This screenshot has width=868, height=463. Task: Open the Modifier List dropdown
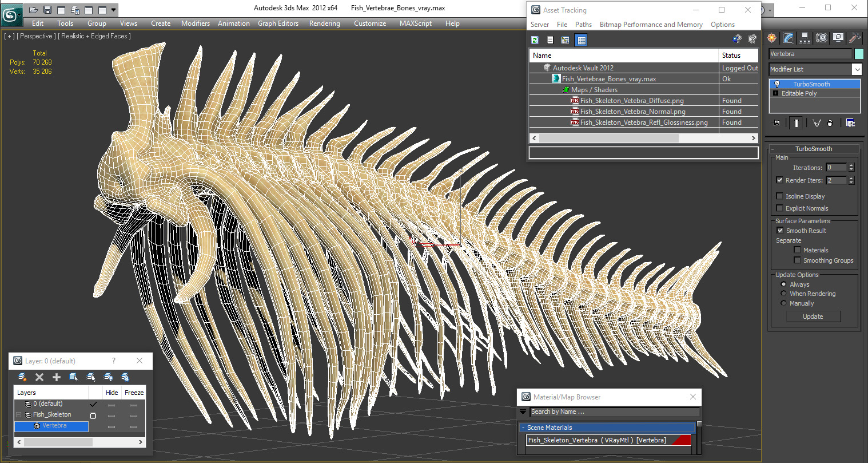pos(857,69)
